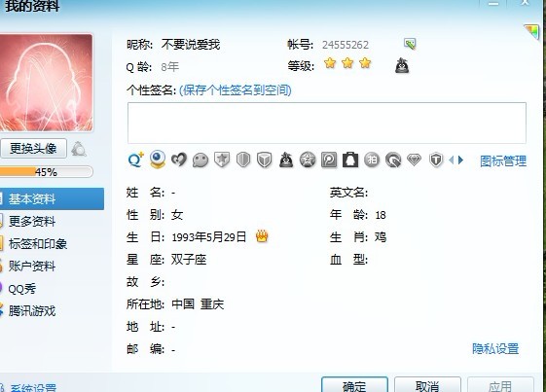Viewport: 546px width, 392px height.
Task: Click the chat bubble icon in icon row
Action: pyautogui.click(x=200, y=160)
